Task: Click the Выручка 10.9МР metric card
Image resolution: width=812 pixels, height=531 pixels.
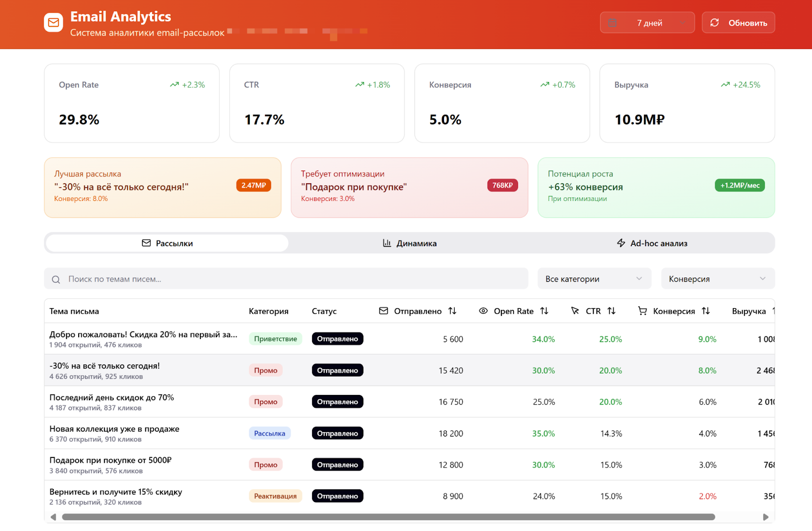Action: point(687,103)
